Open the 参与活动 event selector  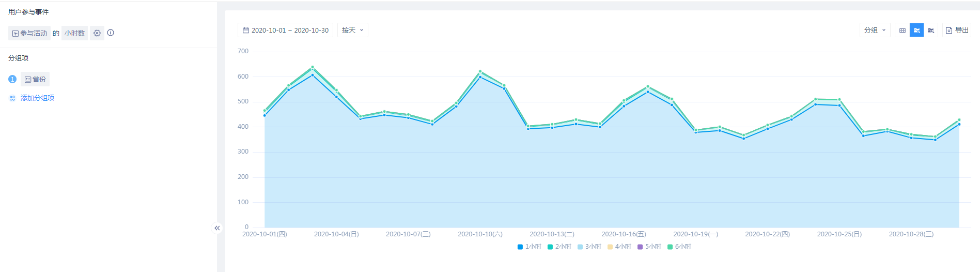[x=29, y=33]
